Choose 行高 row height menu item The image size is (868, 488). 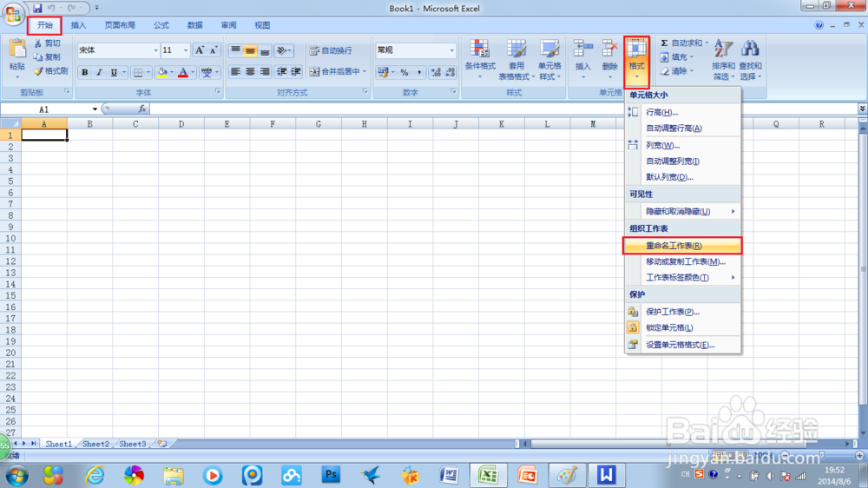click(682, 112)
